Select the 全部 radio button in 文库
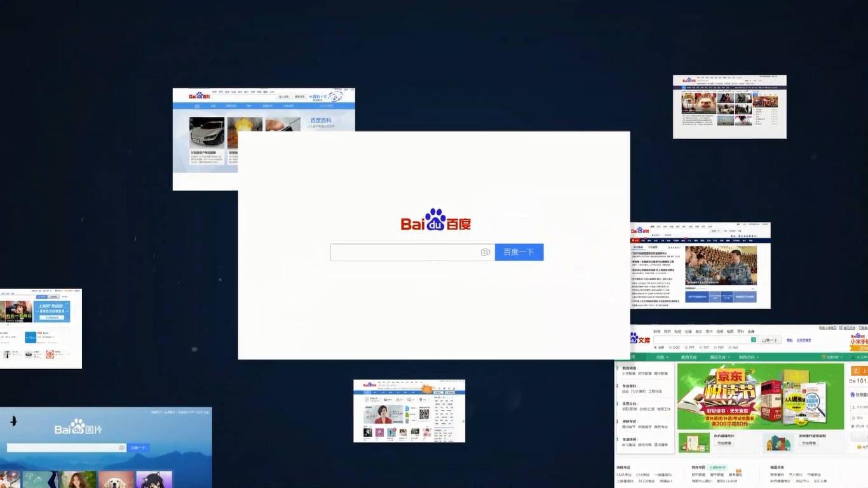Screen dimensions: 868x488 (x=656, y=348)
